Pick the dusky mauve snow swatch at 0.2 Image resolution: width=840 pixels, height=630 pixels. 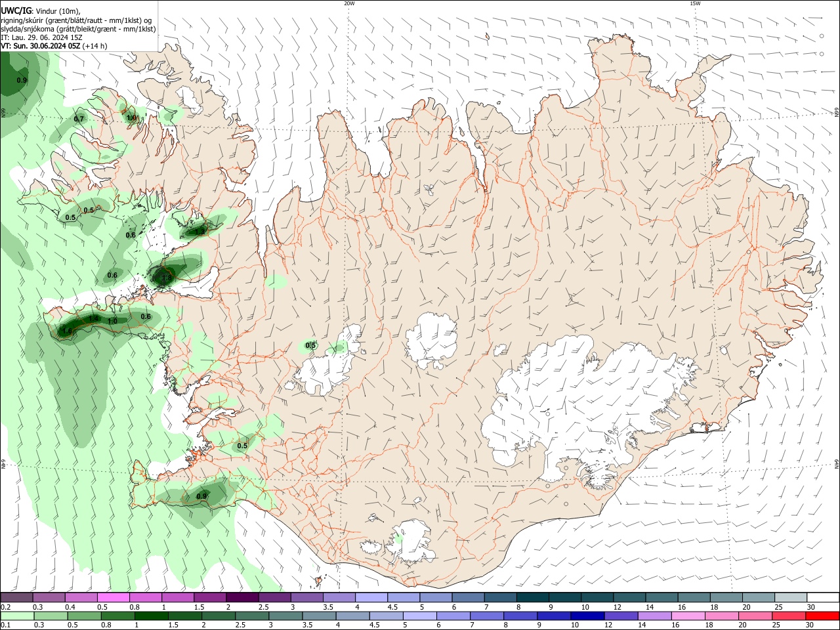point(17,597)
